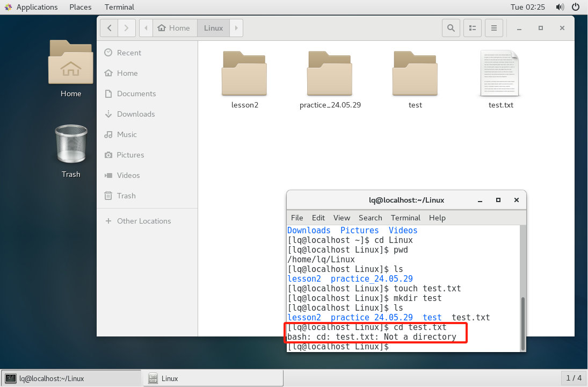Click the 1 / 4 workspace switcher
588x387 pixels.
click(x=574, y=378)
